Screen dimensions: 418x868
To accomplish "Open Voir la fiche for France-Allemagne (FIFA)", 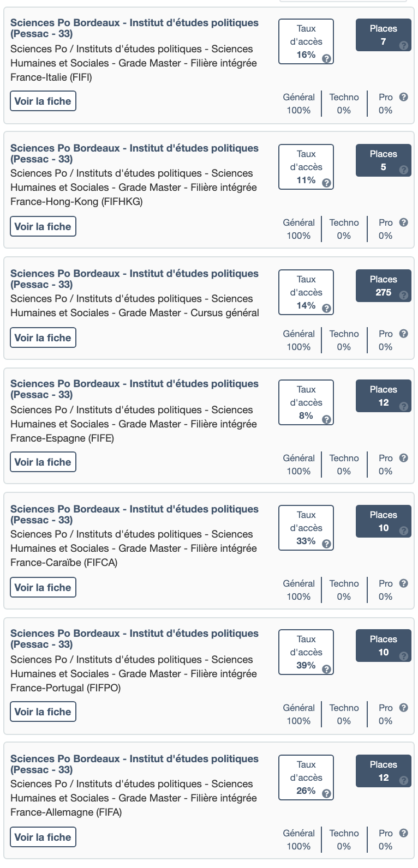I will pos(43,837).
